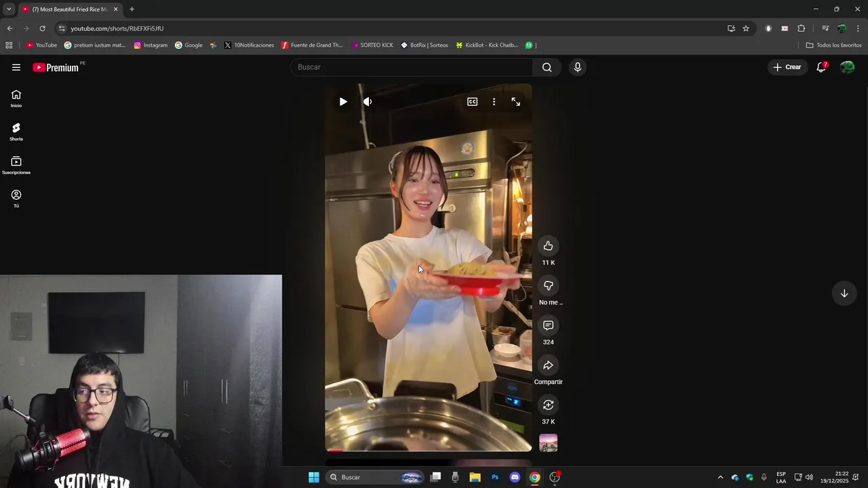The width and height of the screenshot is (868, 488).
Task: Click the Short's red progress bar
Action: point(429,450)
